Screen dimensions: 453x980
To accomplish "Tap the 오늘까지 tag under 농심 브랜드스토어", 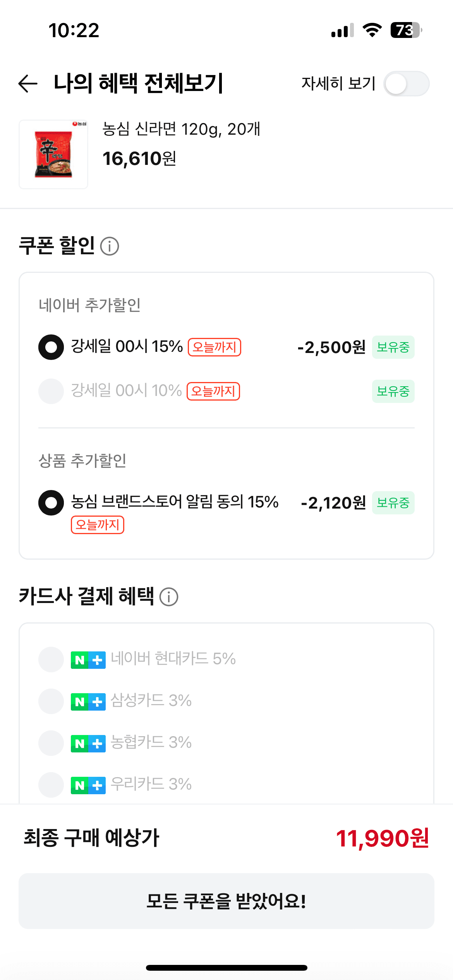I will 98,525.
